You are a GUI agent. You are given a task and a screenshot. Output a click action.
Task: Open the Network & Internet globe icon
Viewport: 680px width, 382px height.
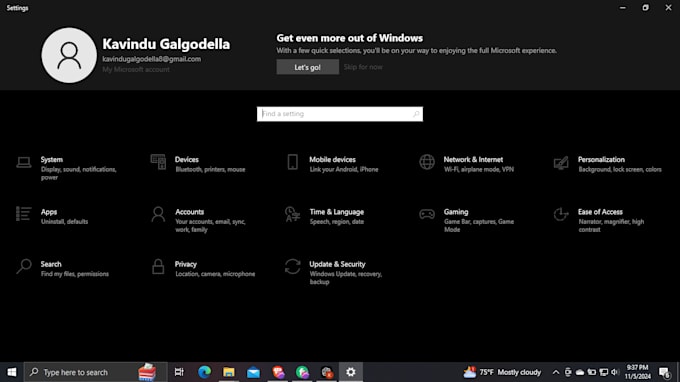tap(427, 162)
